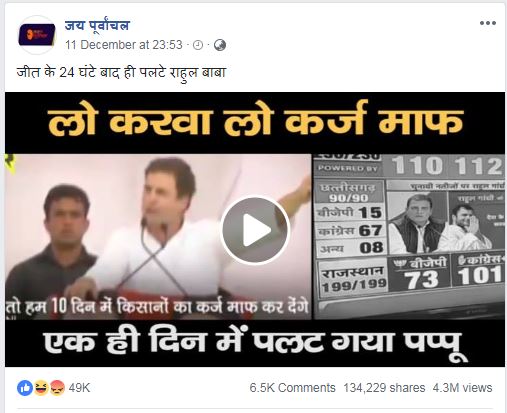Click the post caption जीत के 24 घंटे बाद

tap(121, 72)
